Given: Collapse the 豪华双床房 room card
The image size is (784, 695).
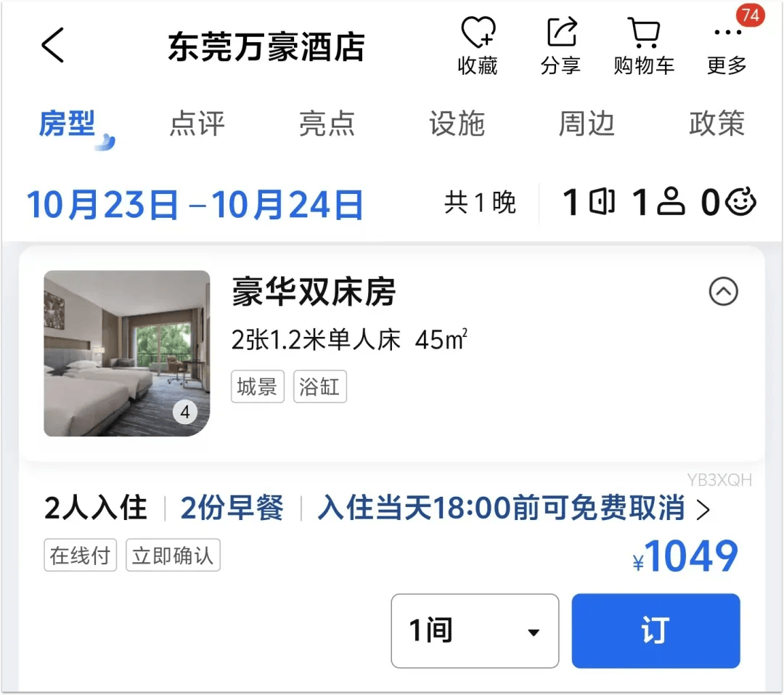Looking at the screenshot, I should 723,291.
